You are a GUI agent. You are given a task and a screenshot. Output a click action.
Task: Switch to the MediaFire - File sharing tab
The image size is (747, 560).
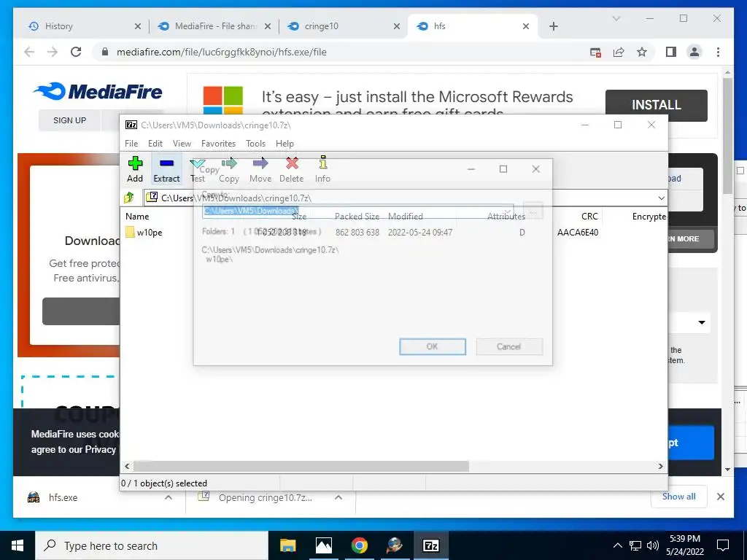point(215,26)
